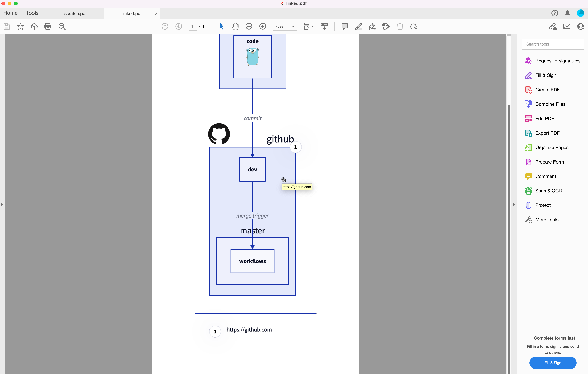Open Request E-signatures tool
Image resolution: width=588 pixels, height=374 pixels.
[553, 61]
